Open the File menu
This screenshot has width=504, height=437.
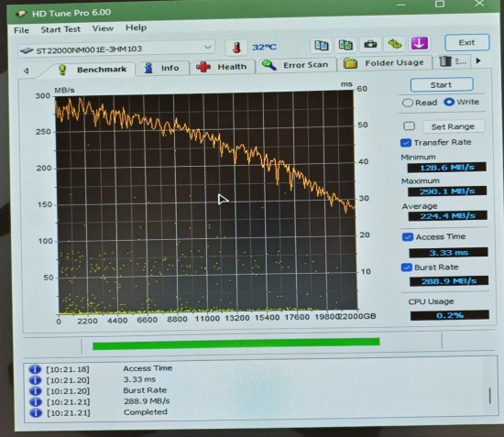point(22,30)
